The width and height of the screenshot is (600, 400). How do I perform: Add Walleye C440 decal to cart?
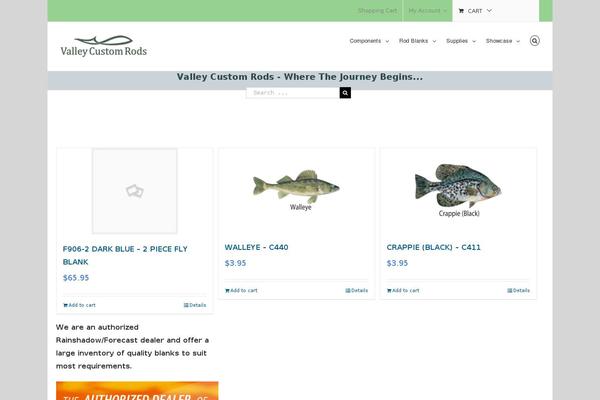241,291
